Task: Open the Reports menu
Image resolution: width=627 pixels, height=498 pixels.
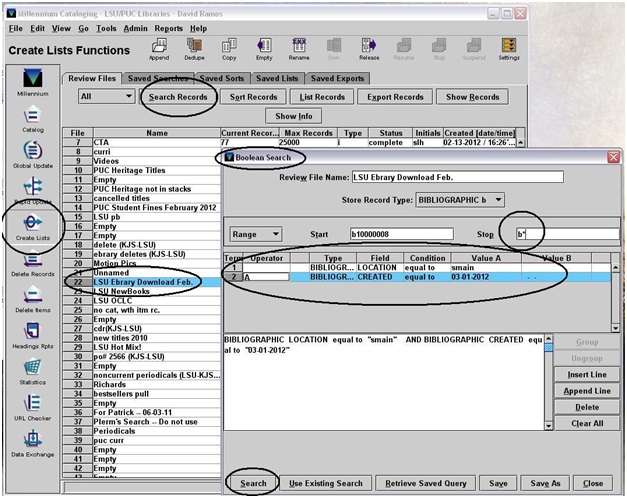Action: (168, 29)
